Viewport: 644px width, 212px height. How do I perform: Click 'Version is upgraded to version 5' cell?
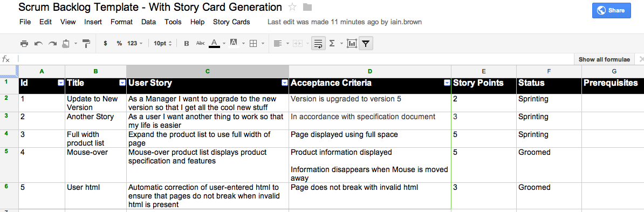[x=370, y=103]
